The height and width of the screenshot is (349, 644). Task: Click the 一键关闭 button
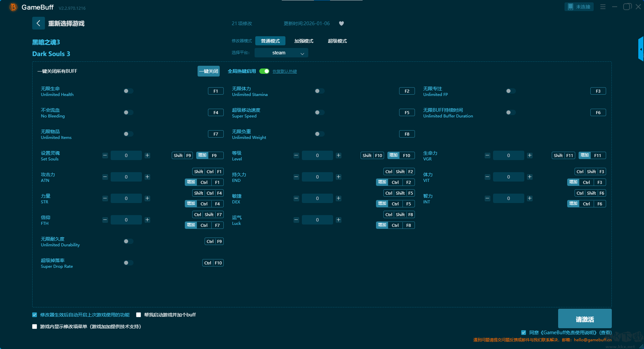(208, 71)
